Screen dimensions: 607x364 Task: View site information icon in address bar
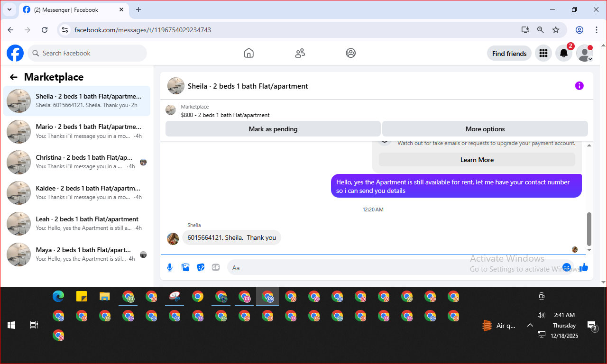[x=65, y=30]
